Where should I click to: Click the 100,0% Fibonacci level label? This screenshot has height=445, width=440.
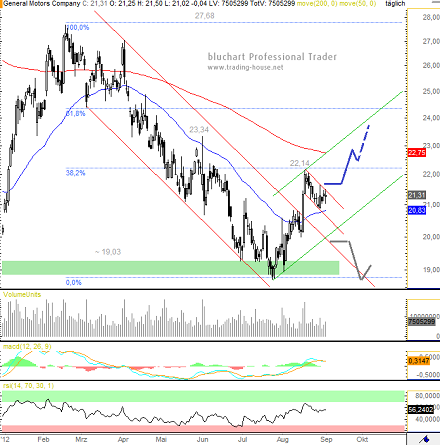tap(78, 27)
